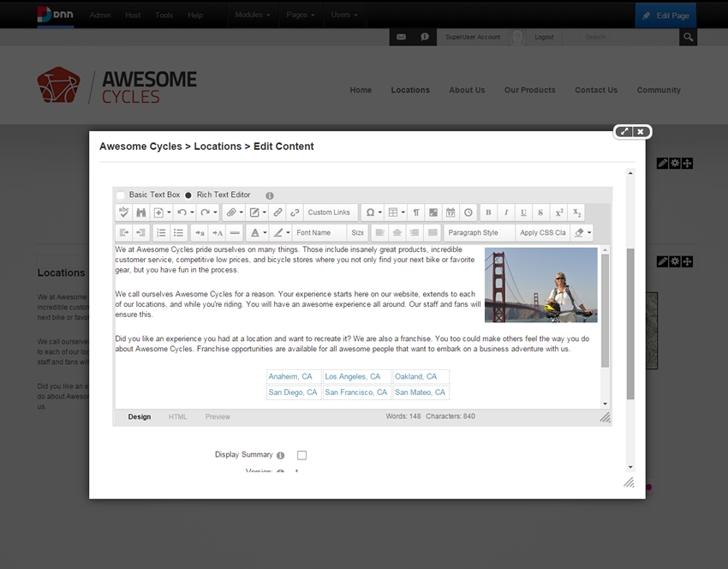The image size is (728, 569).
Task: Click the Edit Page button
Action: [x=665, y=15]
